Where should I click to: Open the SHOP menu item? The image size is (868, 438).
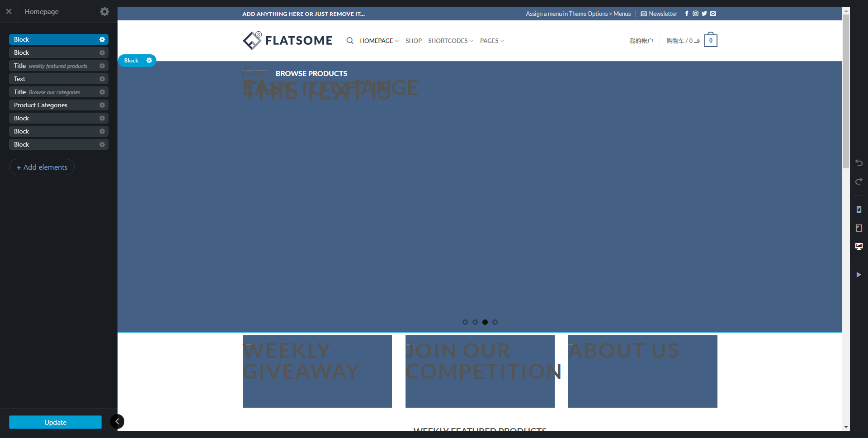tap(414, 41)
